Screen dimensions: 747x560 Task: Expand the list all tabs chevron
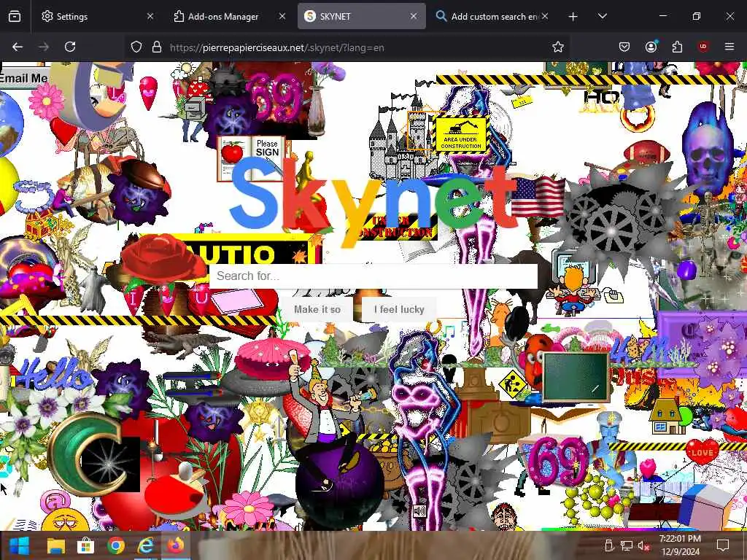(602, 17)
